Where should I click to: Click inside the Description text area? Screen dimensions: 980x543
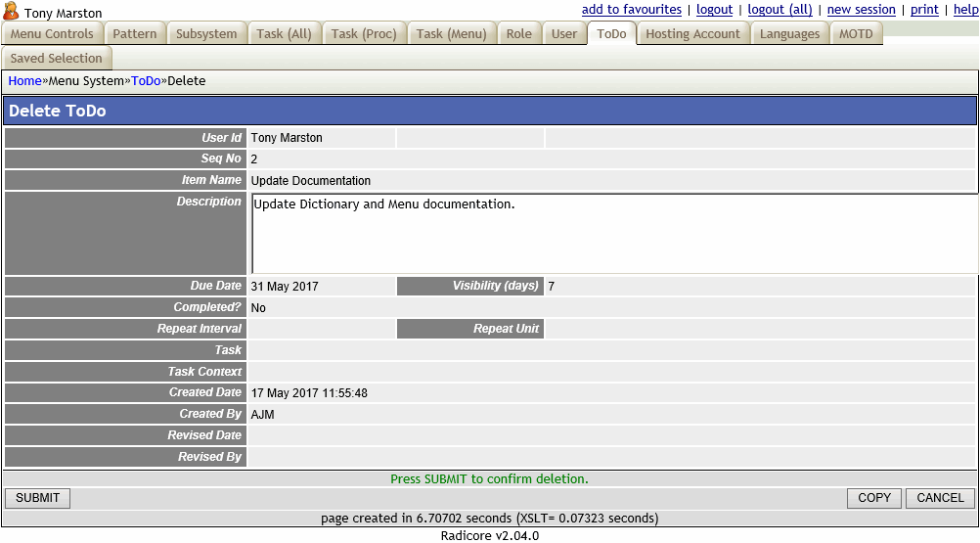point(613,235)
